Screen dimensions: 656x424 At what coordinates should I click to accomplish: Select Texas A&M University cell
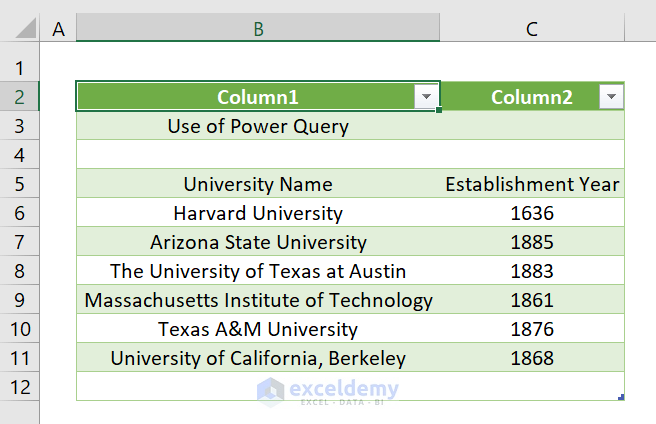tap(258, 329)
